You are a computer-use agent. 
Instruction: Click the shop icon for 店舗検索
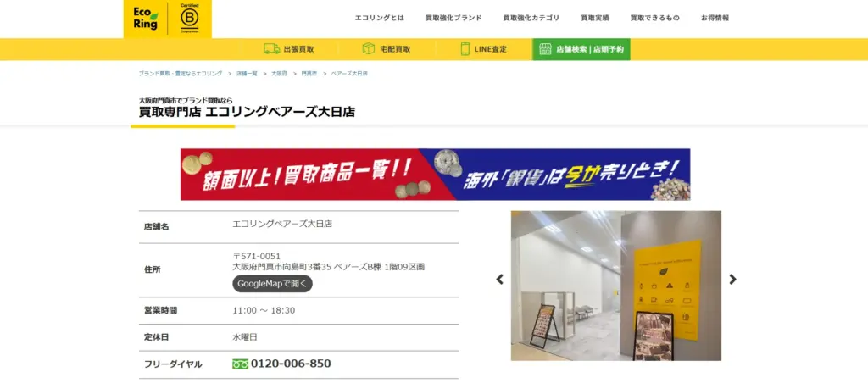(545, 48)
